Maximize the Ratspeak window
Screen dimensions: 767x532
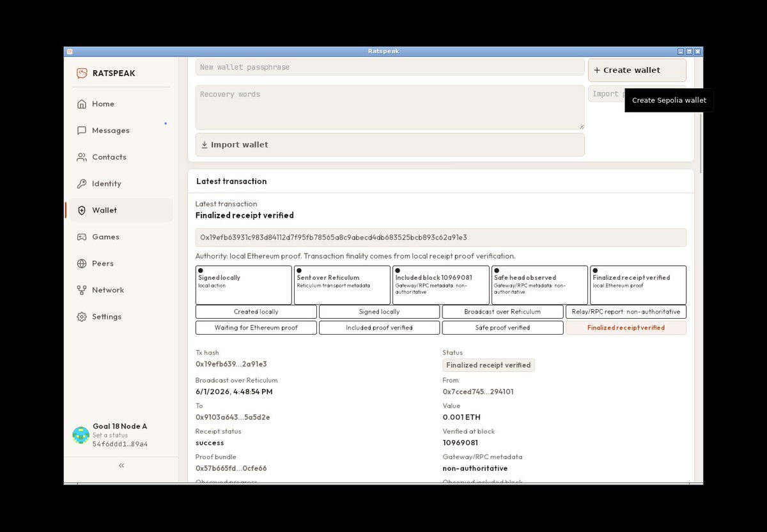(689, 51)
